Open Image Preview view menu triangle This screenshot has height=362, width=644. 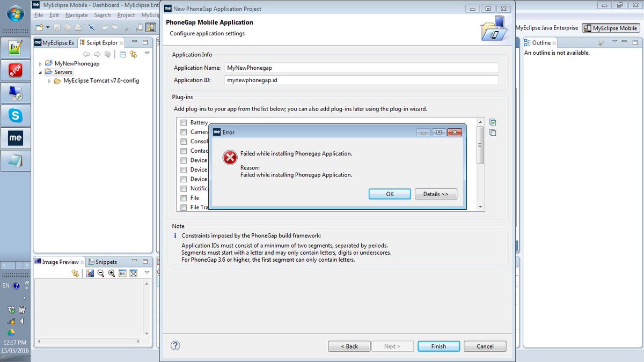[147, 273]
